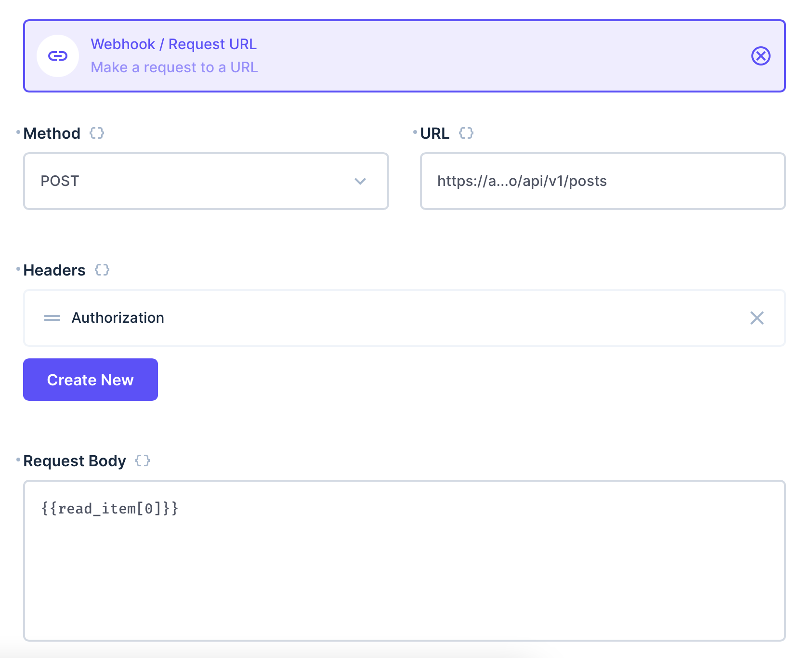
Task: Click the drag handle beside Authorization
Action: point(51,318)
